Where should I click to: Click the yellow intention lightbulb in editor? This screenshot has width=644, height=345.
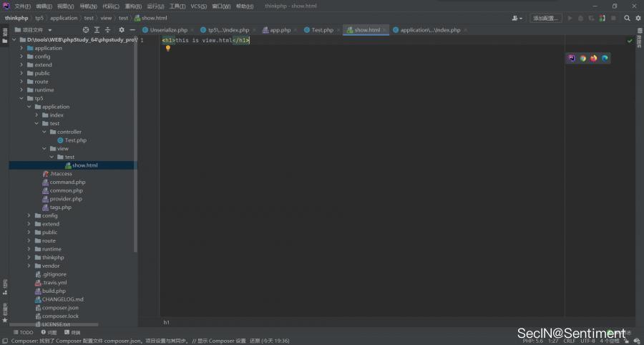168,49
